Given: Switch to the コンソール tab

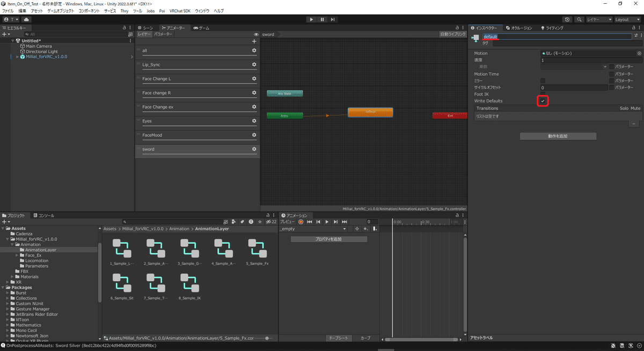Looking at the screenshot, I should point(43,215).
